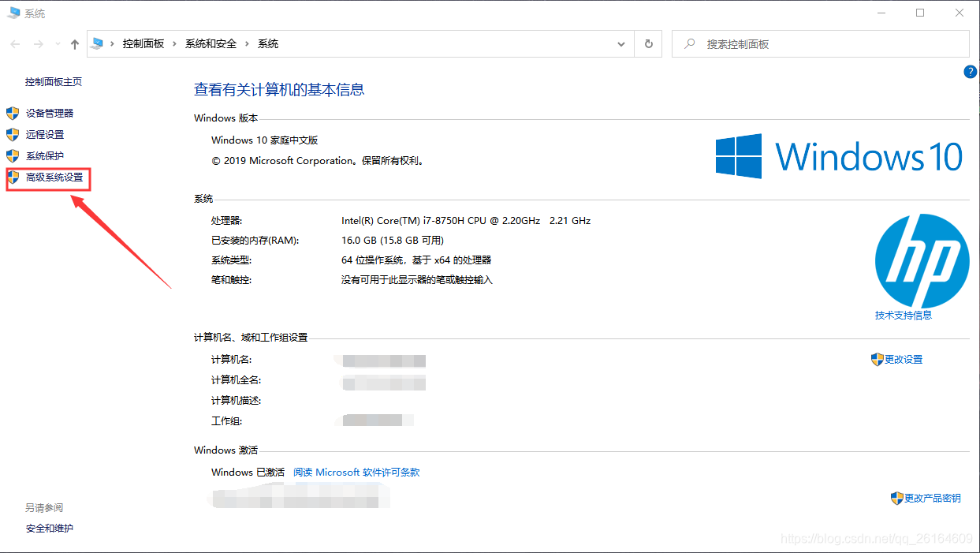The width and height of the screenshot is (980, 553).
Task: Click 工作组 label
Action: [x=226, y=421]
